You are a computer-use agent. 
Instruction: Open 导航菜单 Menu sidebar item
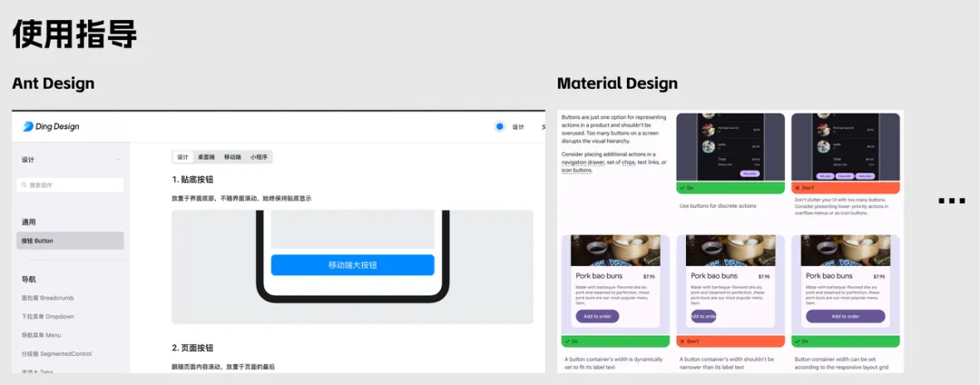pos(44,335)
